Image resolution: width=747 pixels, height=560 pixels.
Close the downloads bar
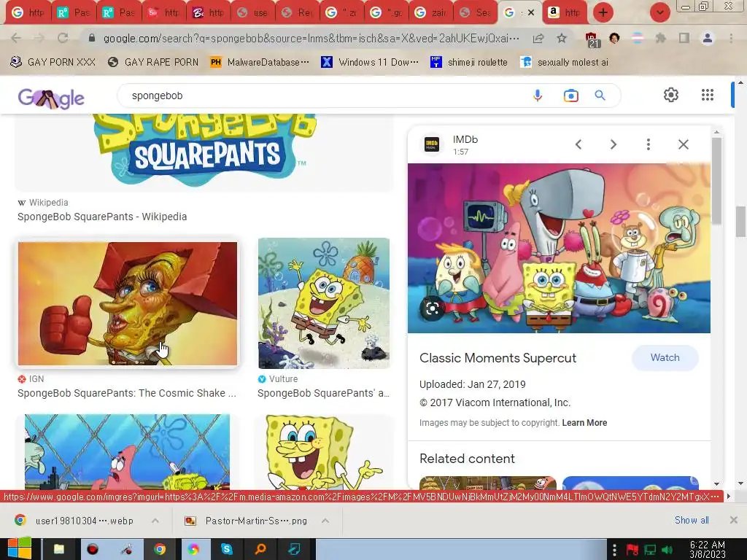[x=734, y=520]
